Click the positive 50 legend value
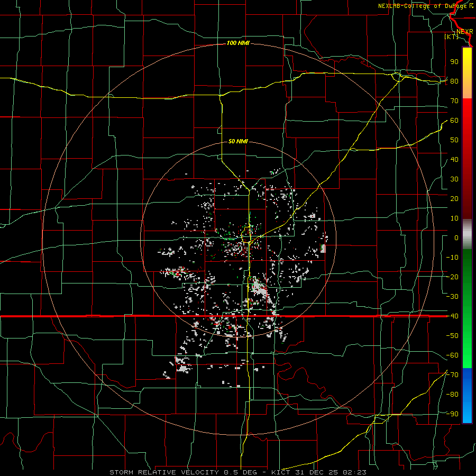 (454, 140)
